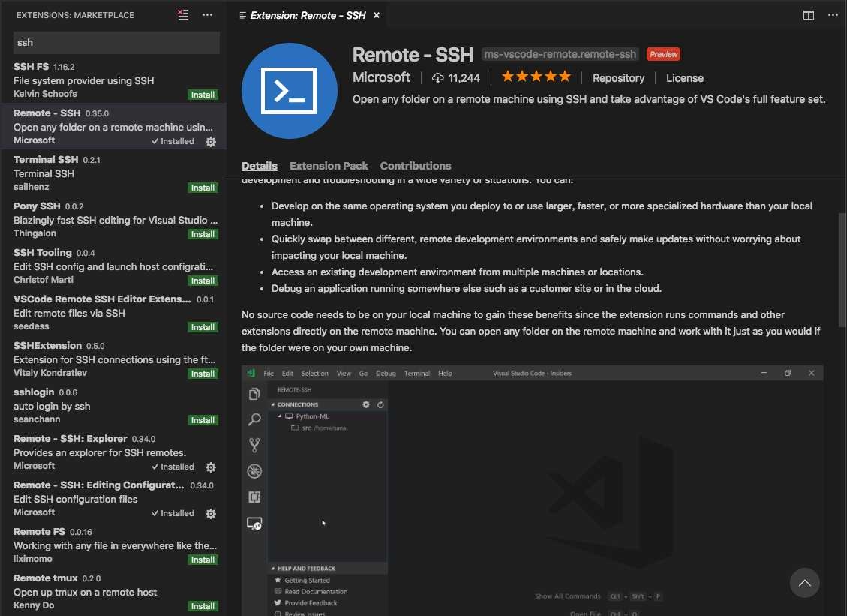847x616 pixels.
Task: Click the Microsoft publisher link
Action: point(381,77)
